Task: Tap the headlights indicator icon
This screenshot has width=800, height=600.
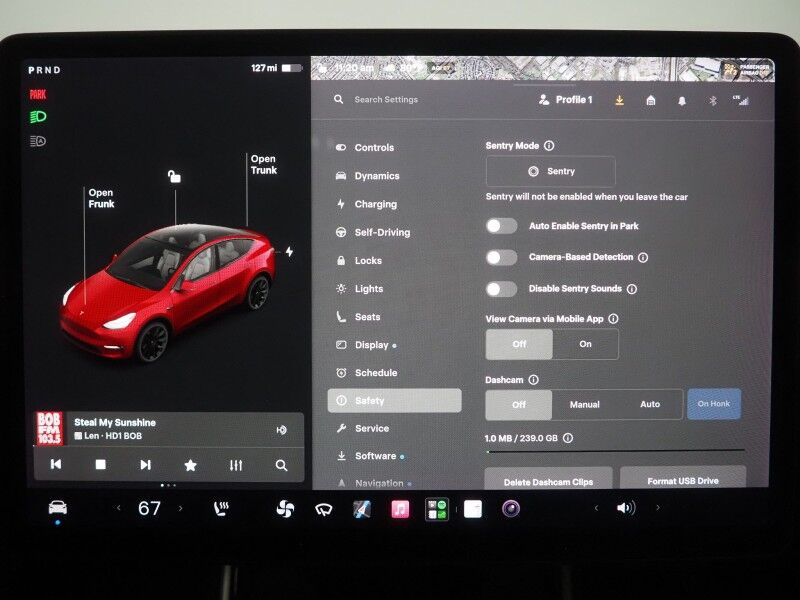Action: pos(38,117)
